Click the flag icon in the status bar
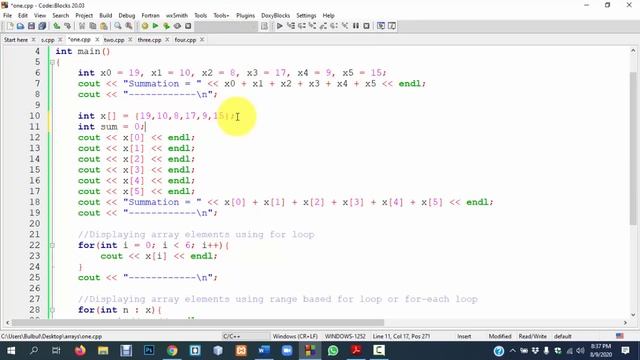This screenshot has height=360, width=640. (620, 336)
